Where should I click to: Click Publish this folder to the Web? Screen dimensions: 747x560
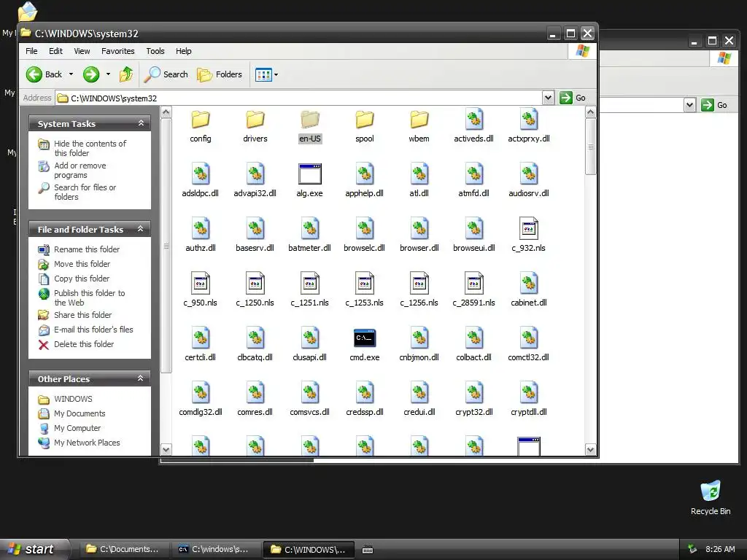click(x=89, y=297)
